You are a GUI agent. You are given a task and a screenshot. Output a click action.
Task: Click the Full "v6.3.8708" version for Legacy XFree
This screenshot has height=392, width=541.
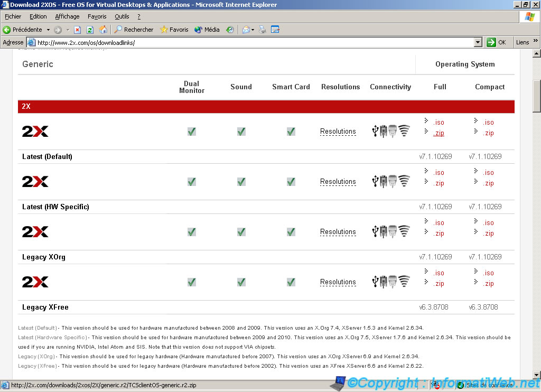point(434,307)
